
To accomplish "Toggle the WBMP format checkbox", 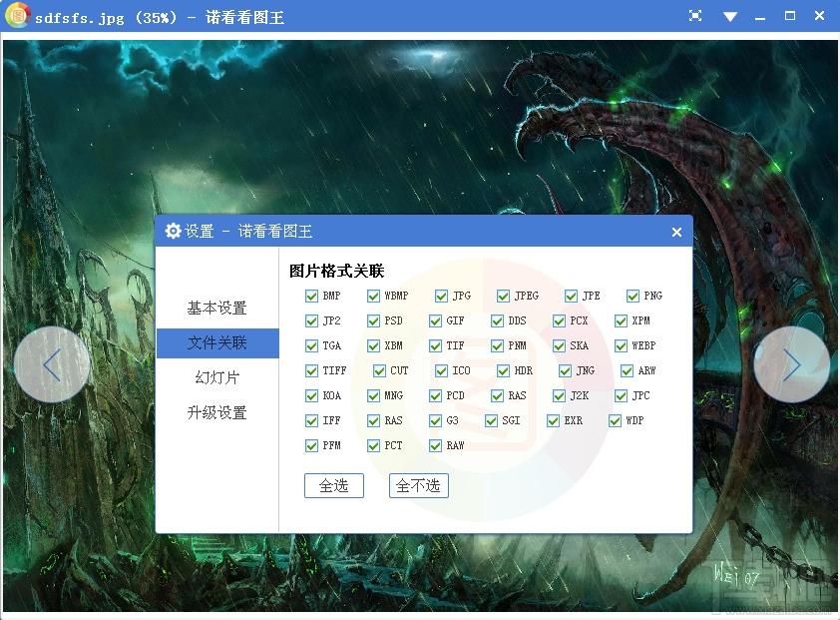I will pyautogui.click(x=373, y=296).
